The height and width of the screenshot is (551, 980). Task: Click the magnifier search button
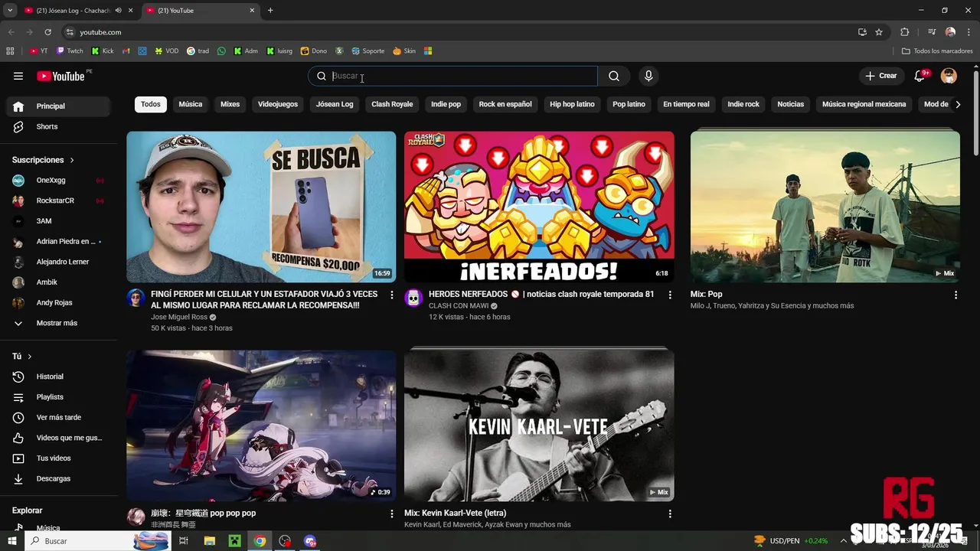pyautogui.click(x=614, y=76)
